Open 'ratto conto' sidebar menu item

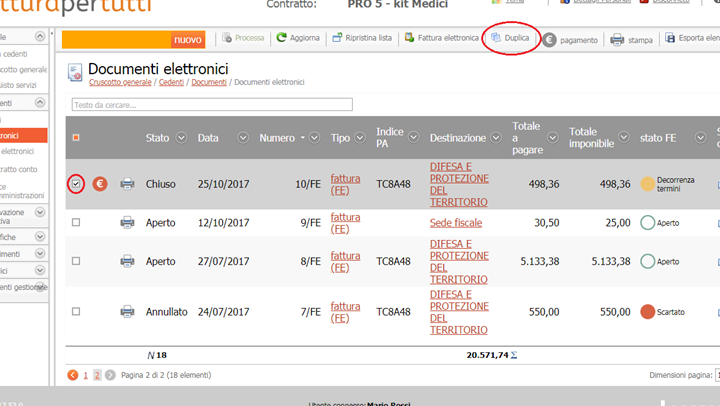click(19, 169)
